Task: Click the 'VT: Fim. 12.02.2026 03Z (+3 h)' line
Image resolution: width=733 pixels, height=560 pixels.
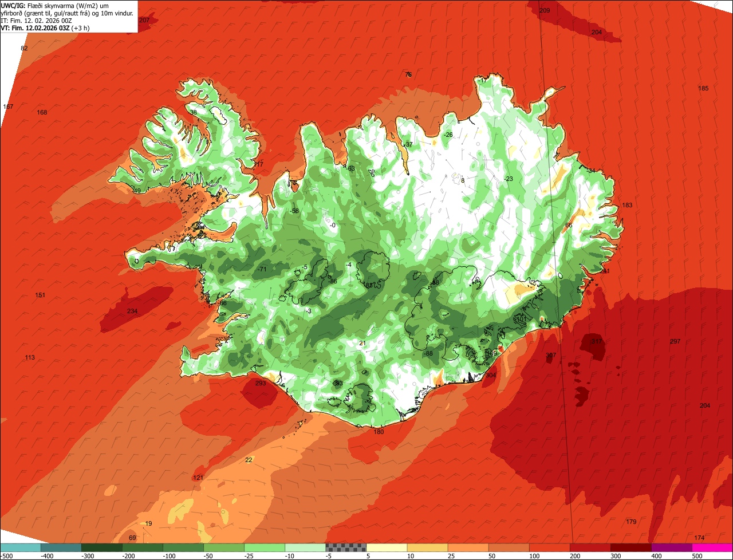Action: (45, 28)
